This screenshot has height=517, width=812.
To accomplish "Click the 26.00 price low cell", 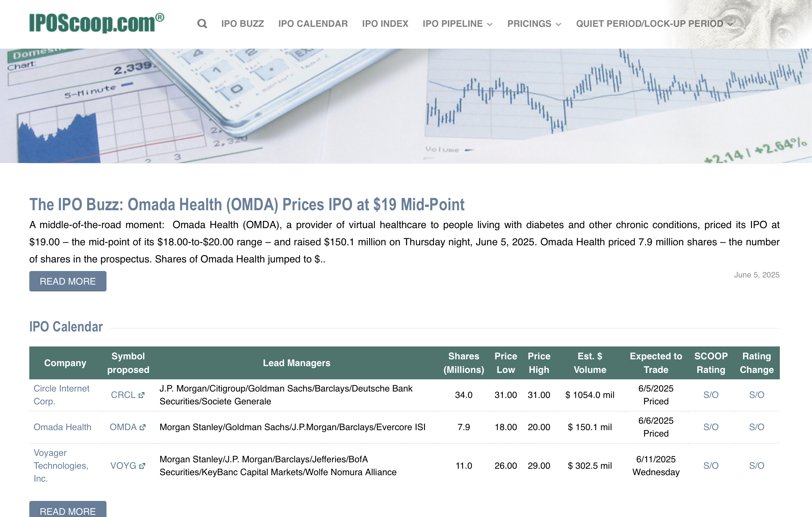I will pos(506,466).
